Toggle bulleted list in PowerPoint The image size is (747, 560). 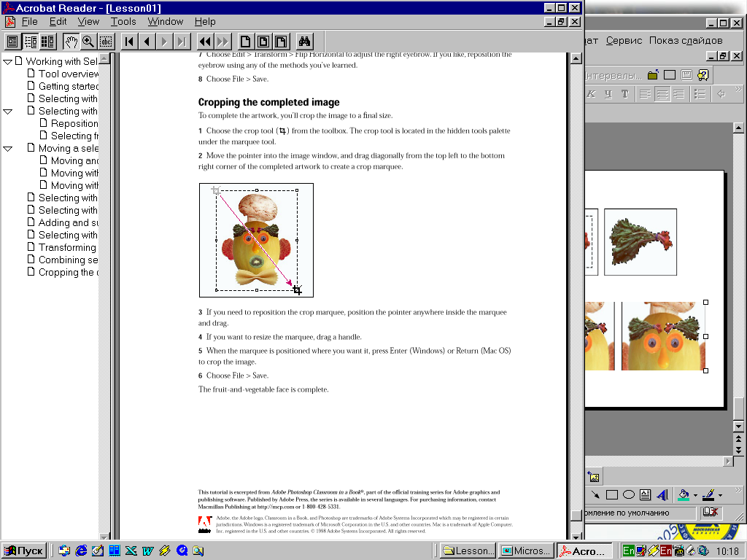click(700, 94)
